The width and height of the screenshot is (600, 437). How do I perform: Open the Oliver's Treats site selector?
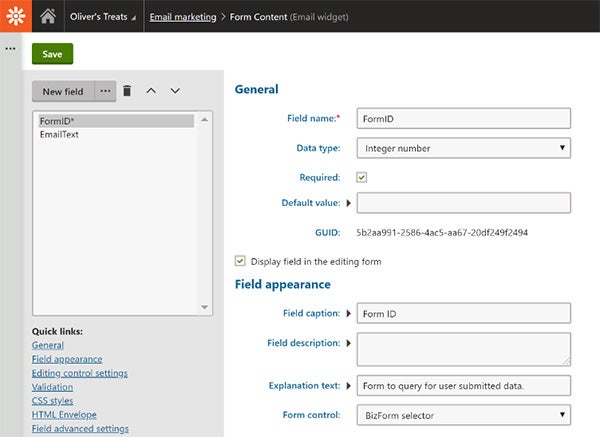coord(103,17)
